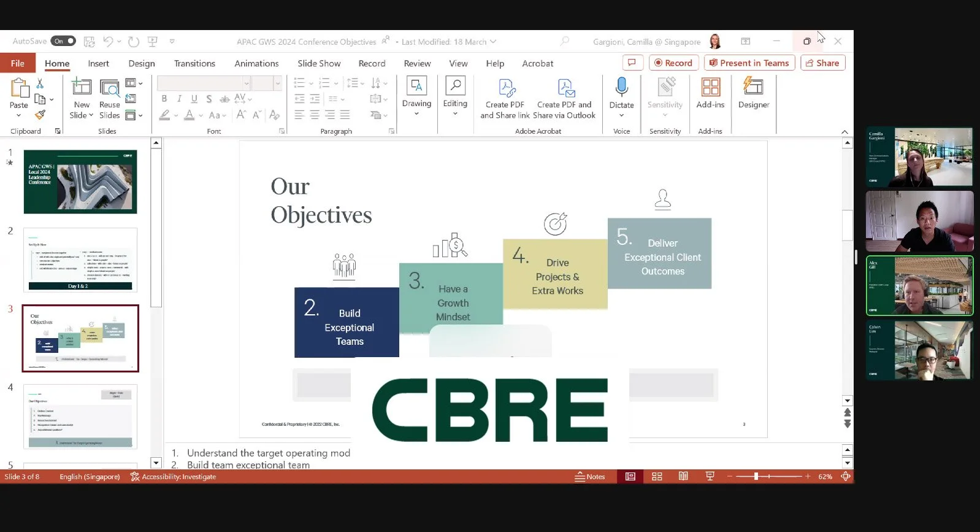Click the Dictate microphone icon

(621, 87)
